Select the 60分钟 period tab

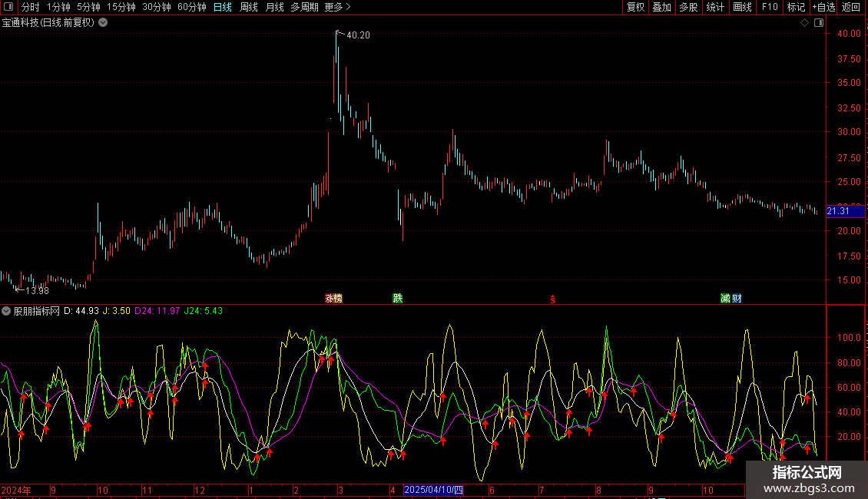click(x=192, y=7)
